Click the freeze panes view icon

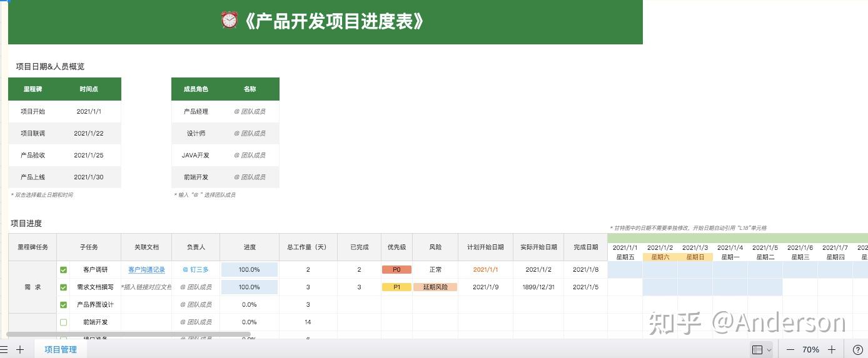point(757,350)
